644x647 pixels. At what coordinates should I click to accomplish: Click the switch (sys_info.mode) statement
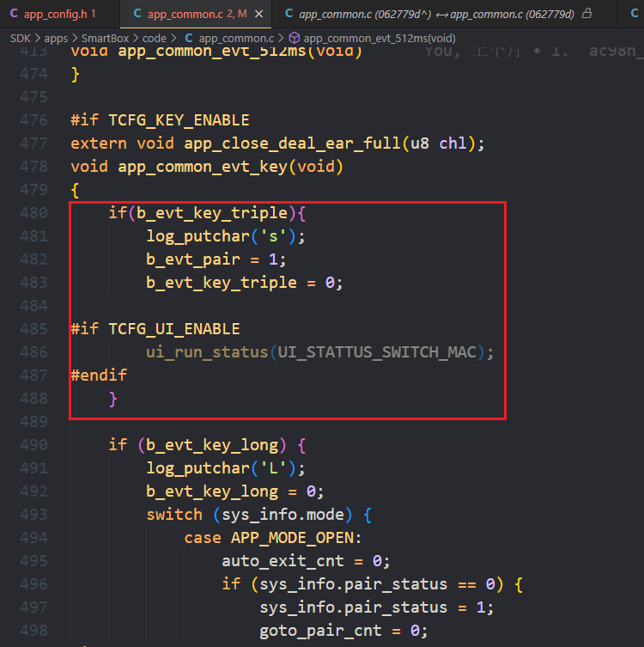[x=259, y=515]
